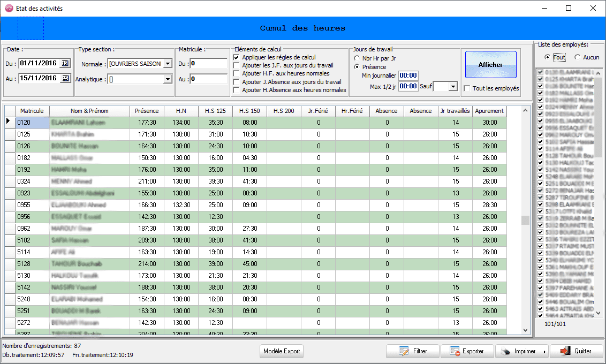Click H.N value 134:00 in row 0120
This screenshot has height=364, width=606.
click(181, 123)
